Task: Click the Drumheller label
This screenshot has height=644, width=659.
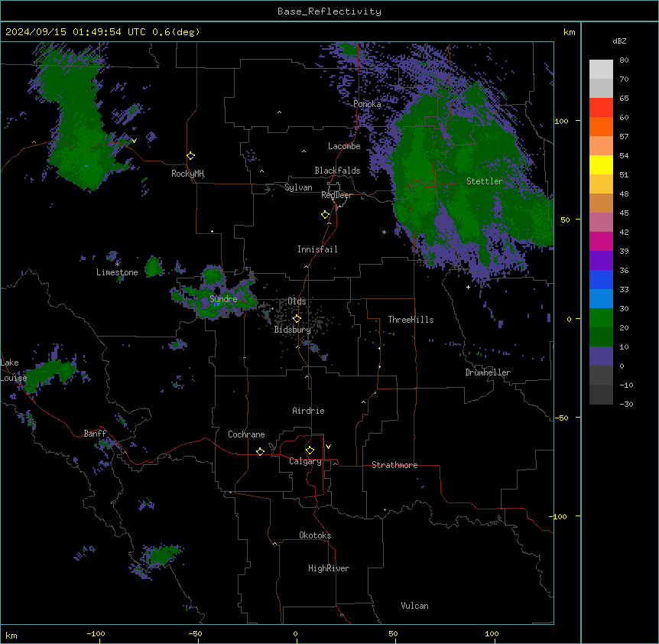Action: [488, 372]
